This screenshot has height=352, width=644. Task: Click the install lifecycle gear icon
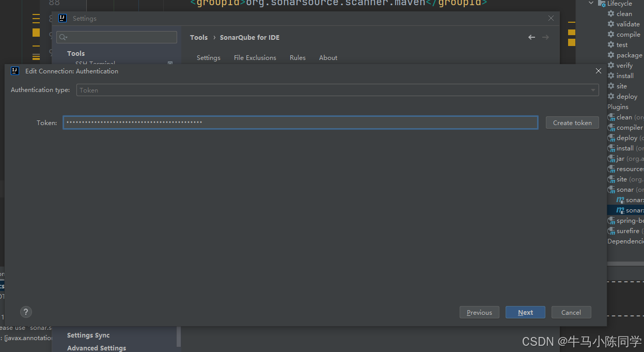pyautogui.click(x=611, y=76)
